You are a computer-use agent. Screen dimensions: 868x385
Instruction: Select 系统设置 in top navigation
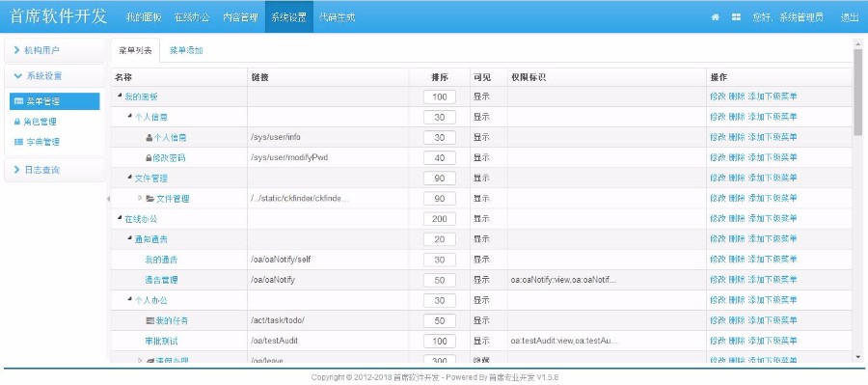[x=288, y=17]
